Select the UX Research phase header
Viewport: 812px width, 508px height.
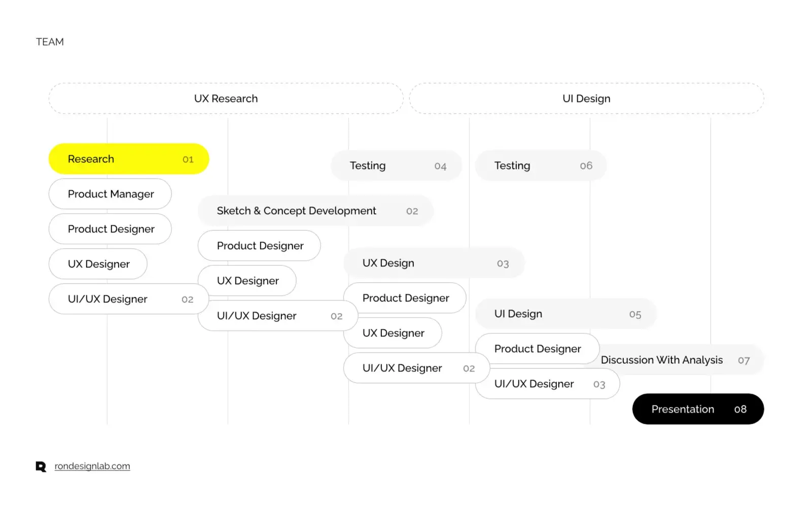point(226,98)
